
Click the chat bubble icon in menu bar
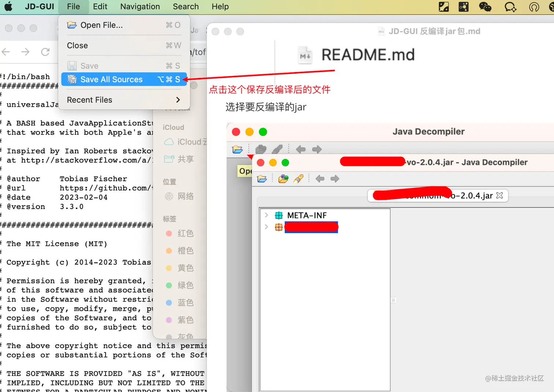click(510, 7)
